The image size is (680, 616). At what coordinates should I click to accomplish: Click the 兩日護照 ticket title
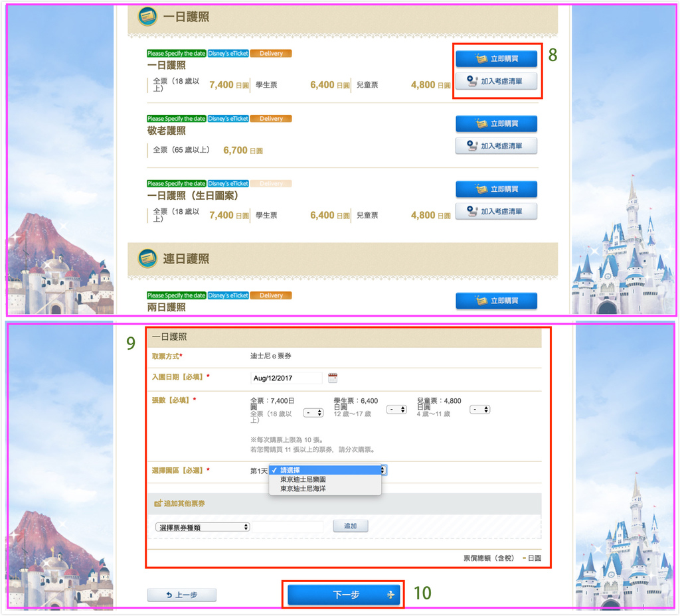167,307
